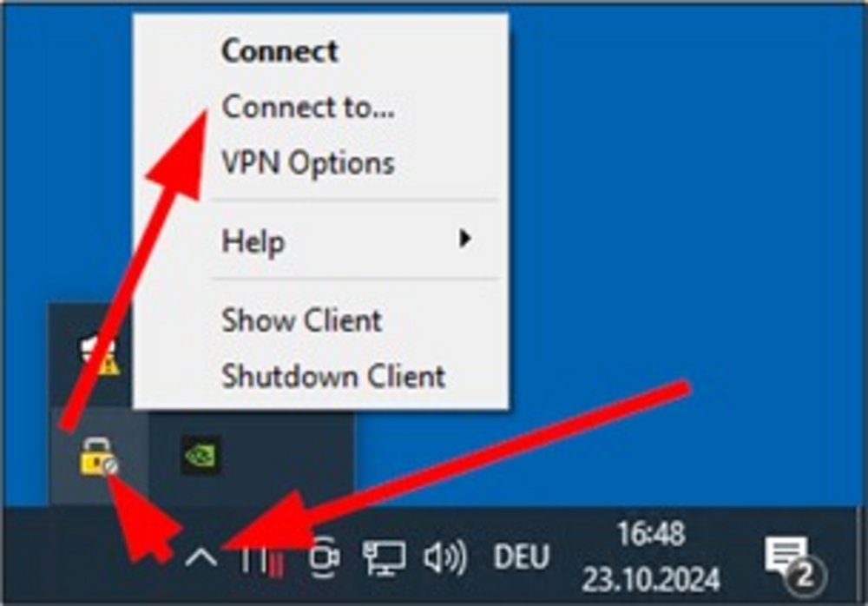Choose the Connect to... menu entry
This screenshot has width=868, height=606.
coord(308,107)
